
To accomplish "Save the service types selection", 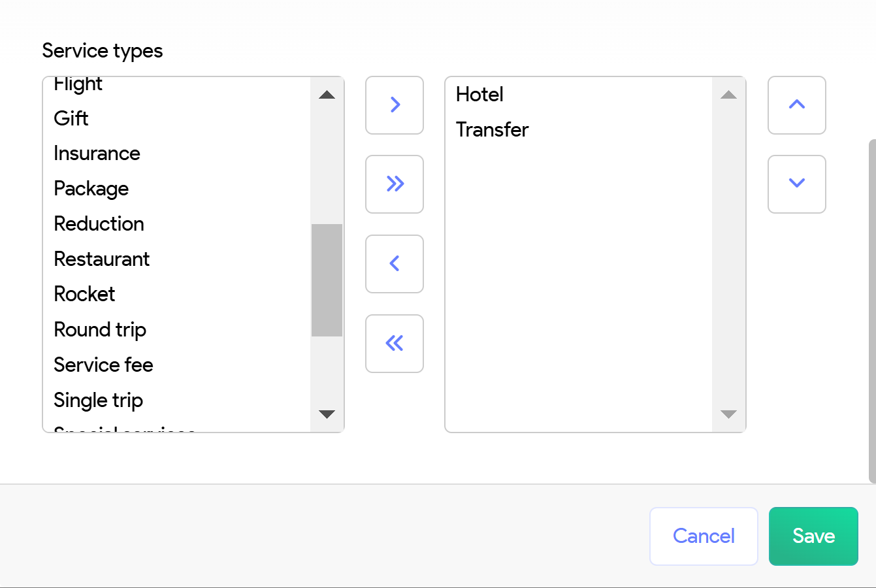I will coord(813,536).
